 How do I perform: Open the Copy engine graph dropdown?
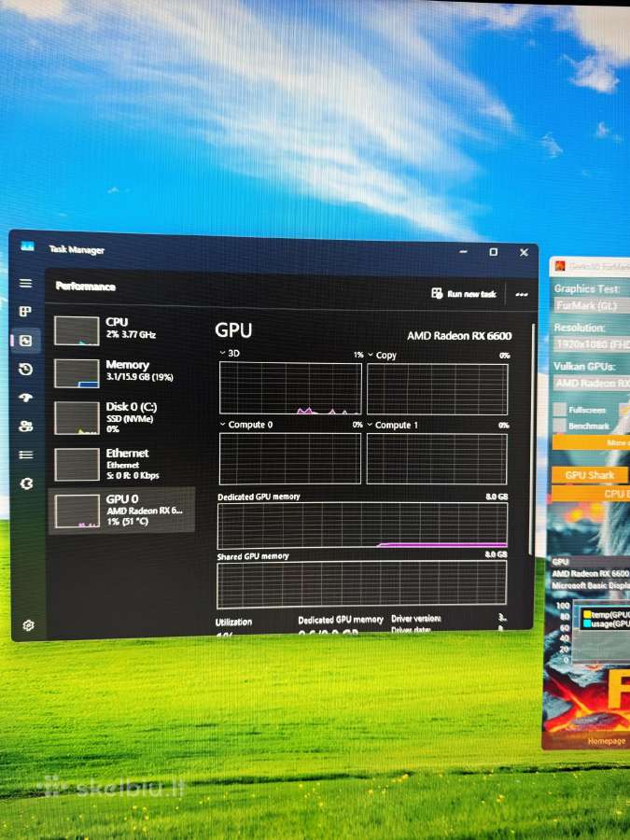point(371,355)
